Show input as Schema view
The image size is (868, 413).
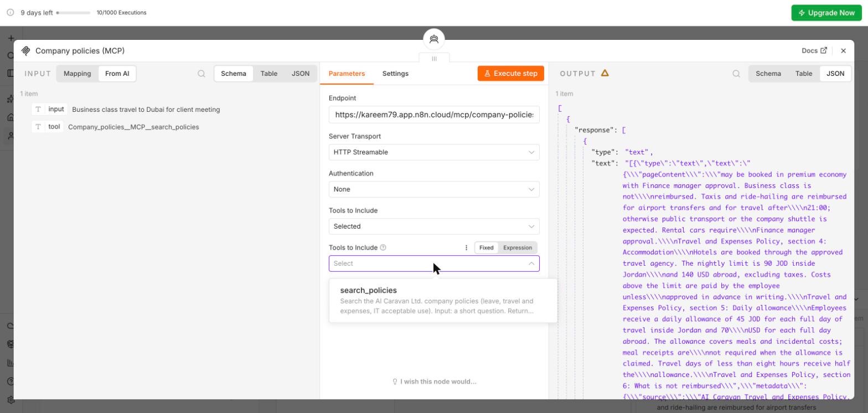pyautogui.click(x=234, y=74)
